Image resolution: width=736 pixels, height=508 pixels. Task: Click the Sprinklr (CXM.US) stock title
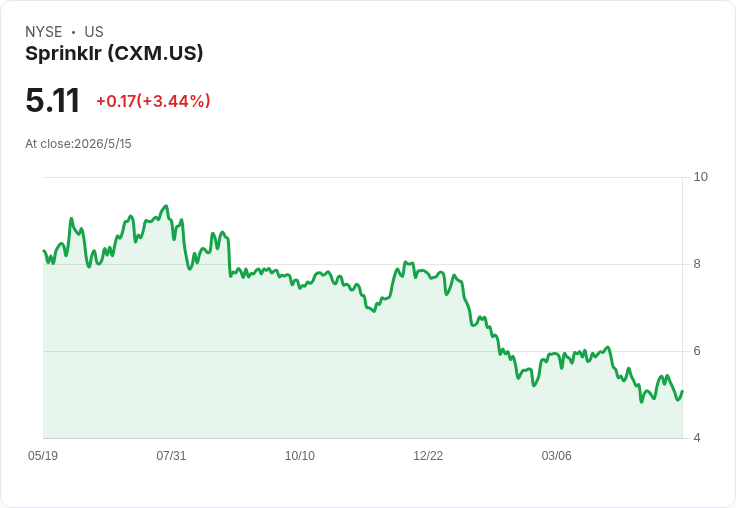114,53
